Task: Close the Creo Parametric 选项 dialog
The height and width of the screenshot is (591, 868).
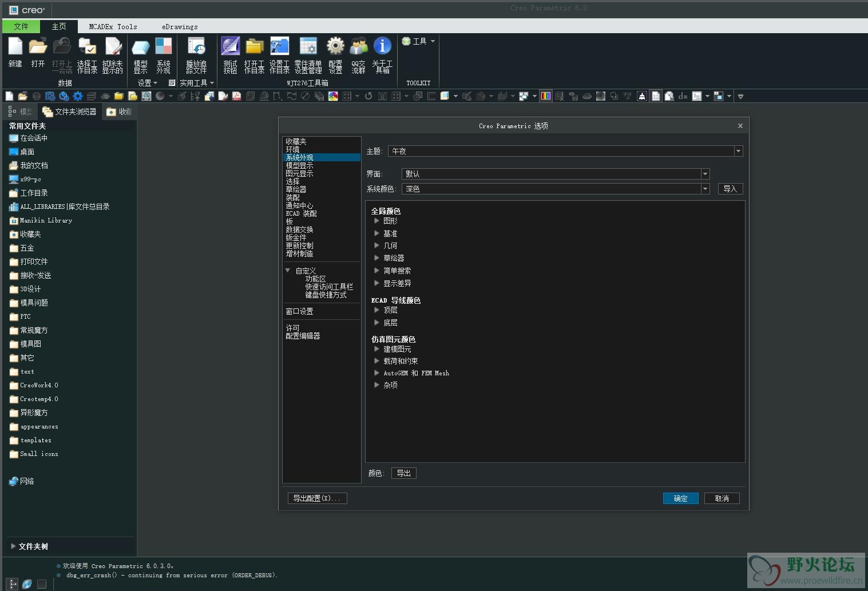Action: (x=740, y=126)
